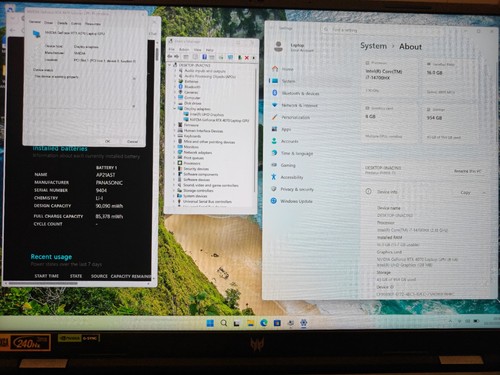The image size is (500, 375).
Task: Expand Network adapters node
Action: [175, 152]
